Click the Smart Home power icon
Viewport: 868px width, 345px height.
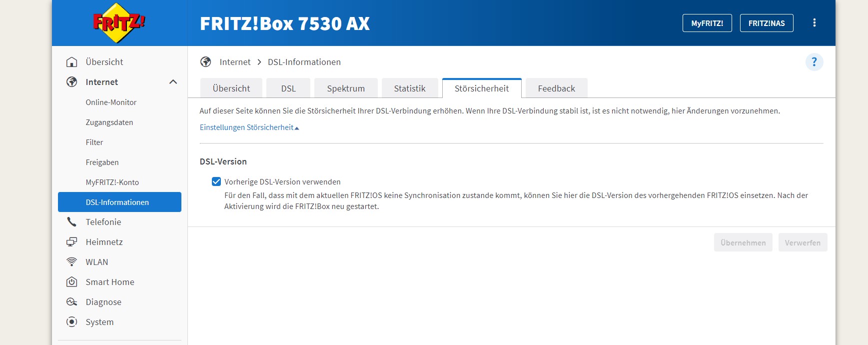[72, 282]
